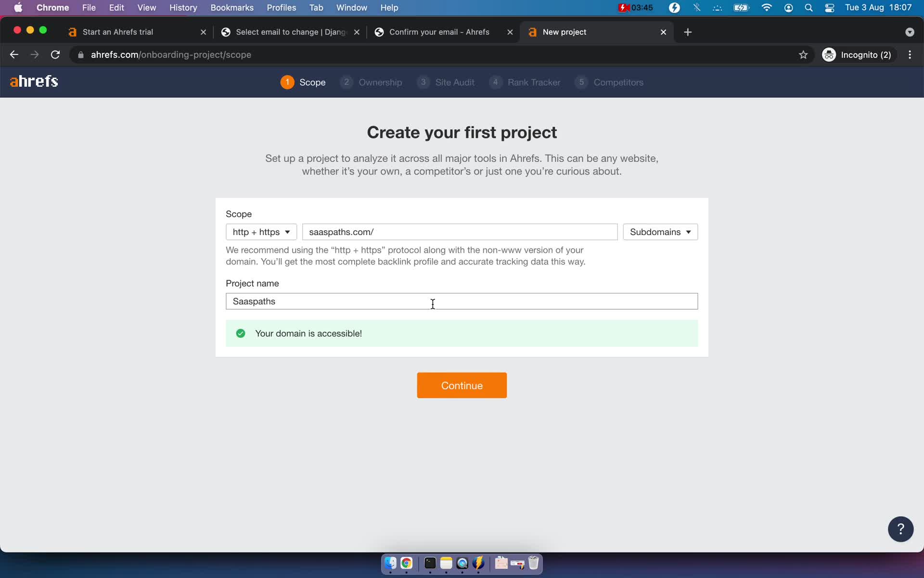The width and height of the screenshot is (924, 578).
Task: Click the green checkmark domain status icon
Action: (x=241, y=333)
